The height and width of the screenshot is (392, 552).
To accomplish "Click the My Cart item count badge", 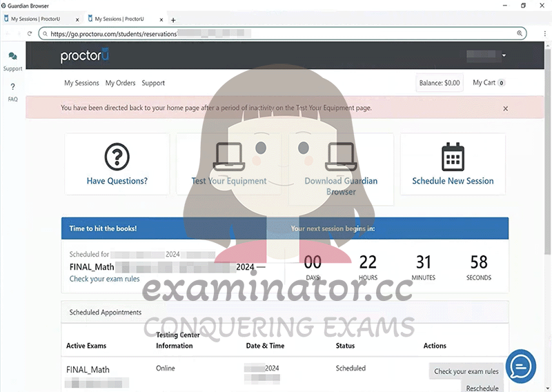I will tap(502, 83).
